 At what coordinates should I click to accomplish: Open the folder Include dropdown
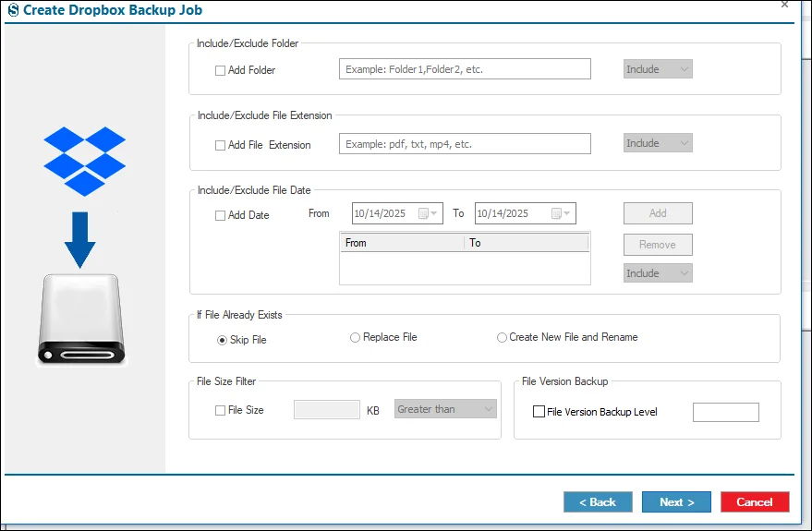click(x=658, y=69)
